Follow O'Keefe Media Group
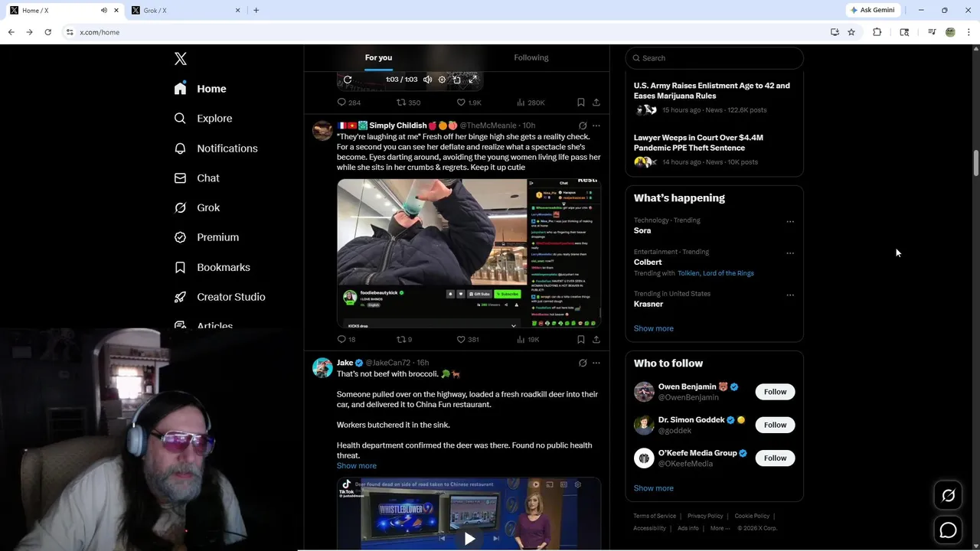 tap(775, 458)
